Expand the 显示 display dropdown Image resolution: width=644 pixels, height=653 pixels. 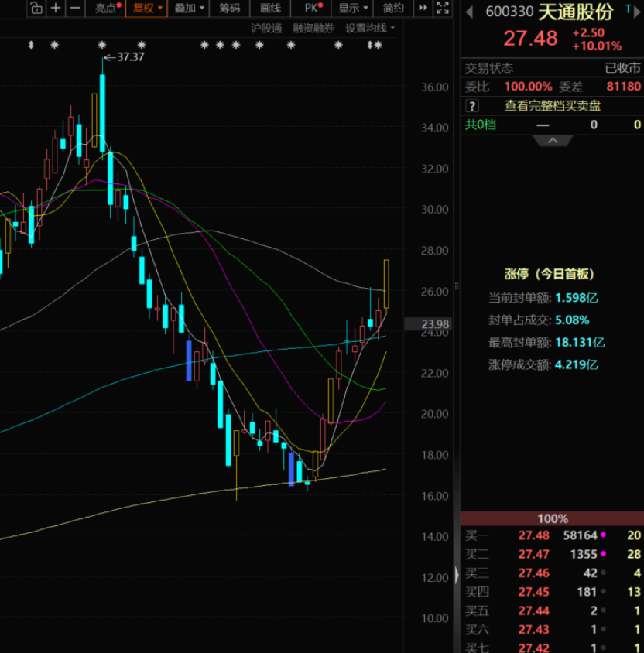click(x=352, y=8)
